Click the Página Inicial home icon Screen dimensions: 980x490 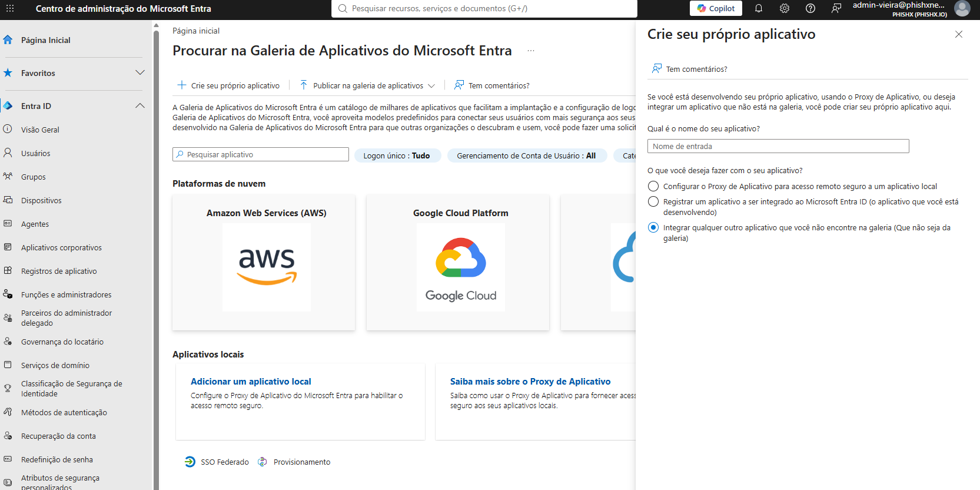(x=8, y=40)
